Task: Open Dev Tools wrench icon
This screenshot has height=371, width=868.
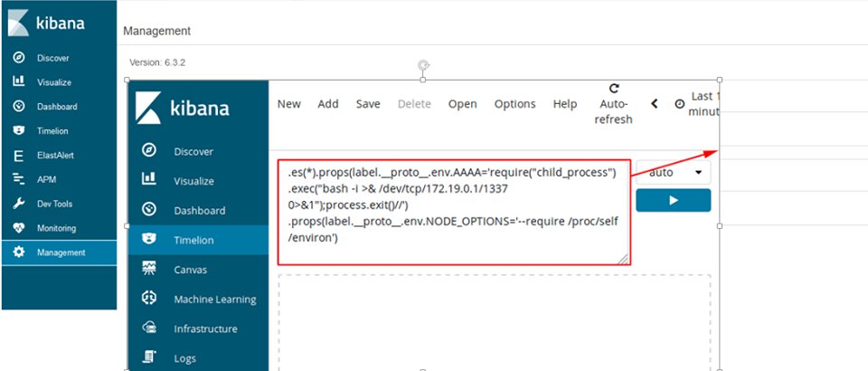Action: coord(18,204)
